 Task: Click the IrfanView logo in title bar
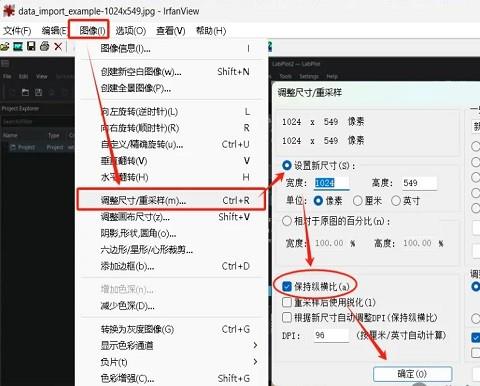pyautogui.click(x=9, y=11)
